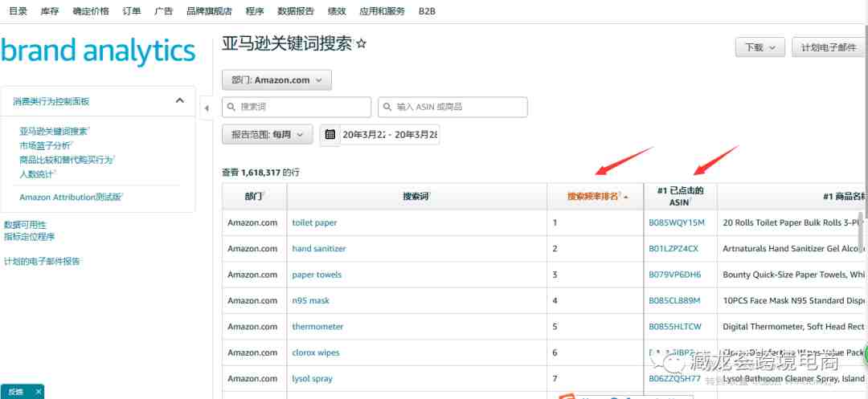
Task: Open the 目录 menu
Action: point(18,11)
